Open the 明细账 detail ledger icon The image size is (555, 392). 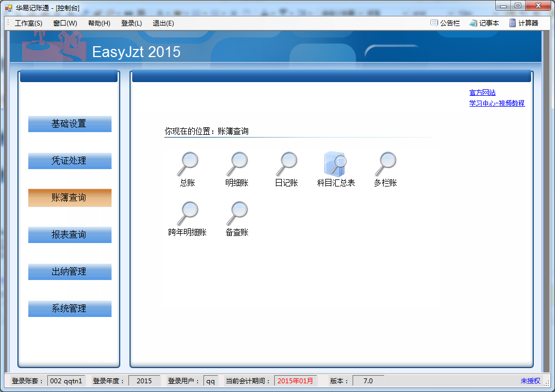237,164
